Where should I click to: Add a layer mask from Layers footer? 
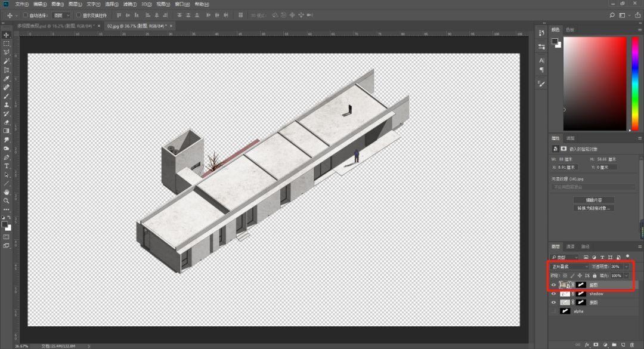pos(596,344)
